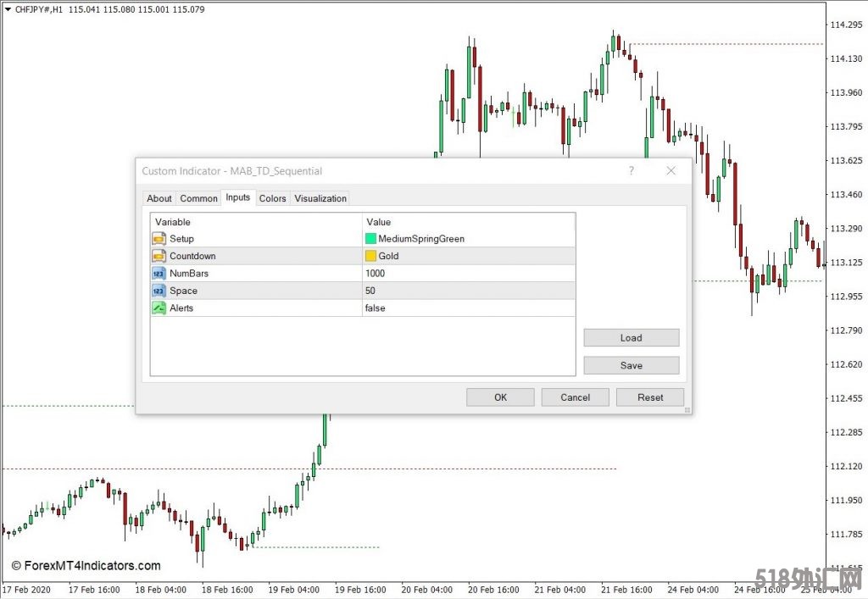Select the Visualization tab
This screenshot has width=868, height=599.
320,198
